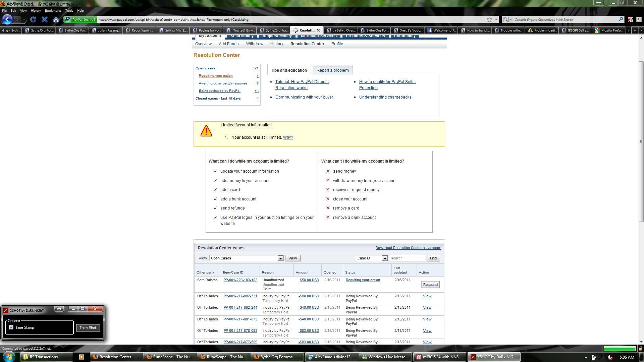Open the History menu in the menu bar
This screenshot has height=362, width=644.
click(x=36, y=11)
